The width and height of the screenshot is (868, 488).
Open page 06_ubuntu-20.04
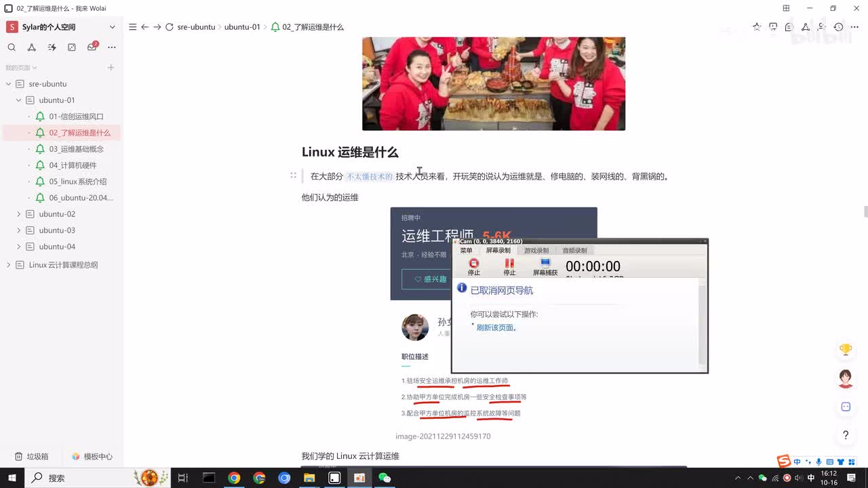click(x=81, y=198)
